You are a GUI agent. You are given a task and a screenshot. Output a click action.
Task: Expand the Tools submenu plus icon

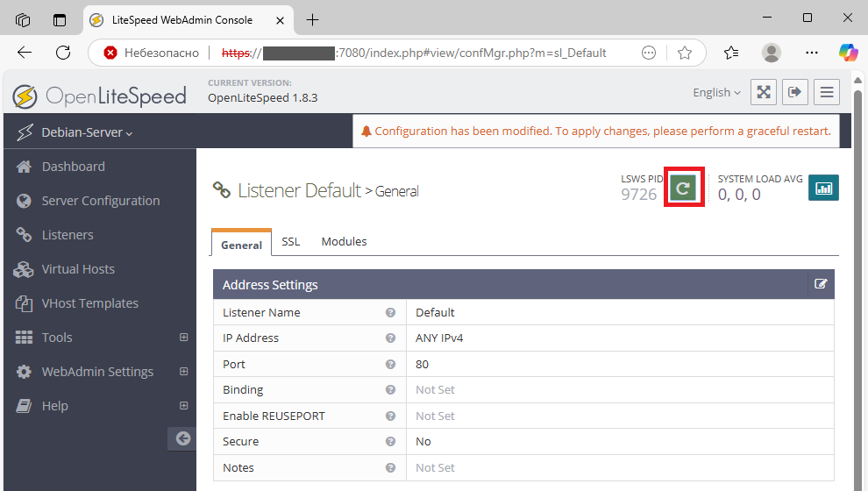(184, 337)
